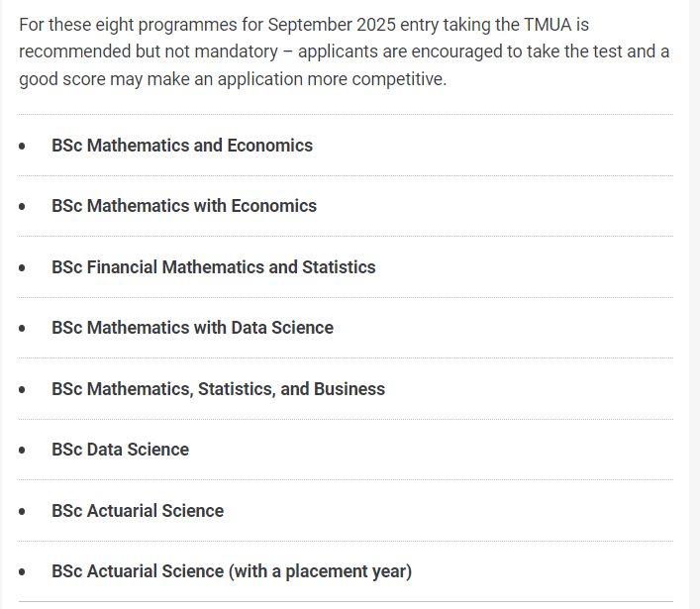Open BSc Actuarial Science (with a placement year)
Viewport: 700px width, 609px height.
[x=232, y=571]
